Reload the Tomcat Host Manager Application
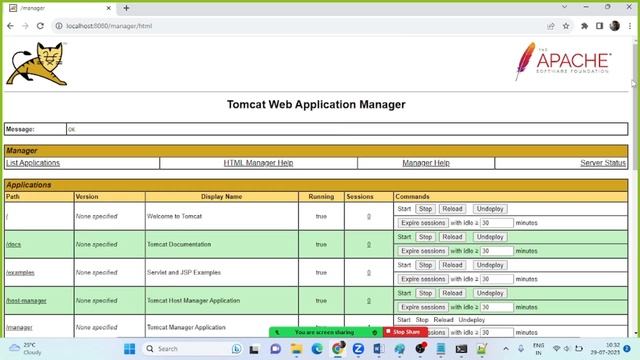Screen dimensions: 640x360 tap(452, 293)
